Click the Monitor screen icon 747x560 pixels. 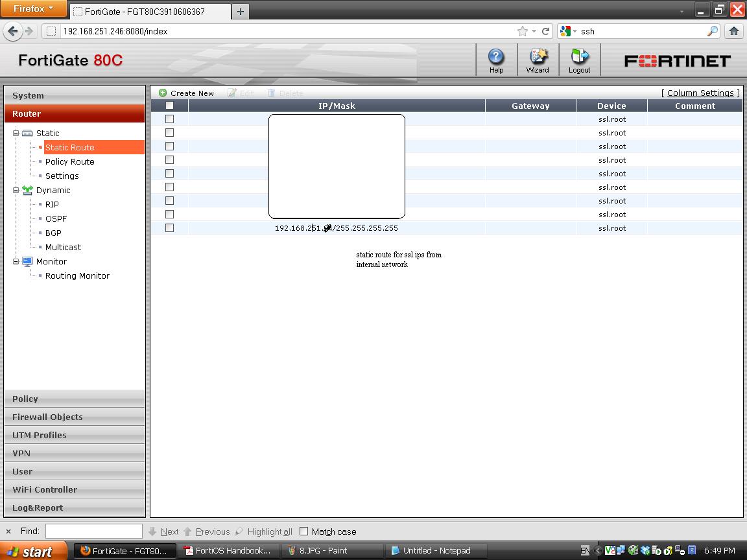click(x=27, y=261)
